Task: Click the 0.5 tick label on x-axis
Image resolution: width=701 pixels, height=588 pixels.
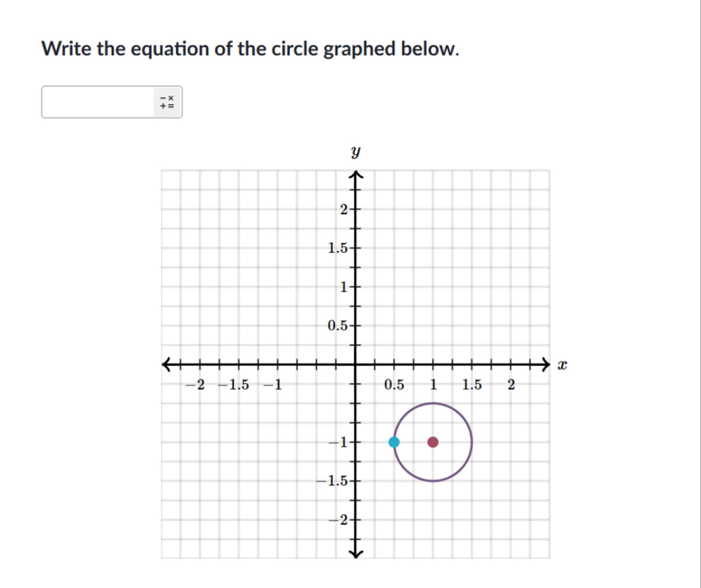Action: pyautogui.click(x=394, y=385)
